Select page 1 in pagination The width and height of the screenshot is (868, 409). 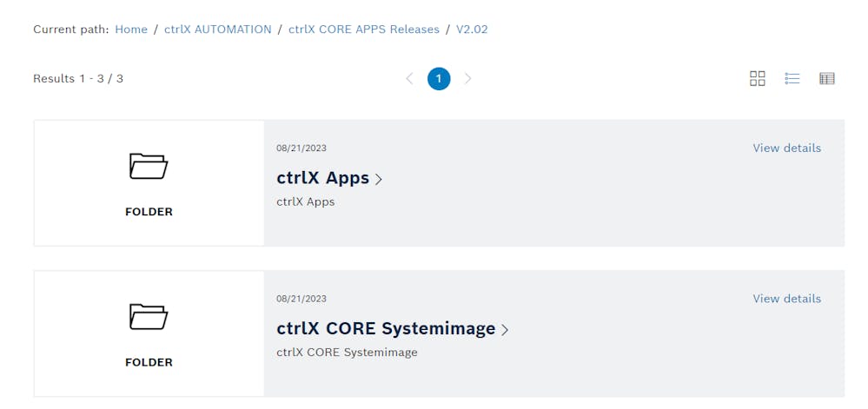click(439, 79)
